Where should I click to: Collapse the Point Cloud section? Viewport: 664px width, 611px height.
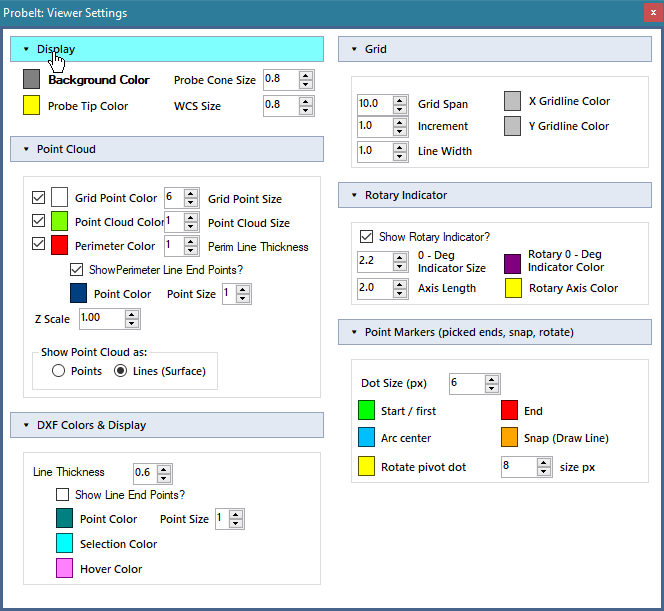(167, 149)
